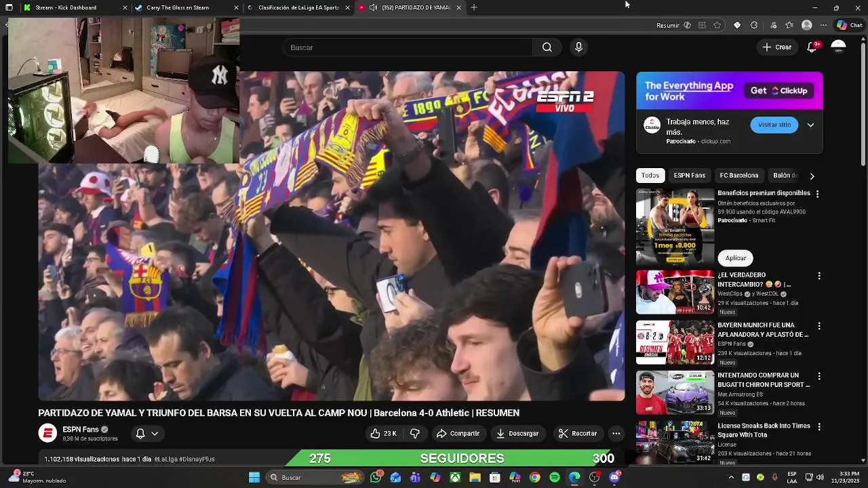Screen dimensions: 868x488
Task: Expand the ClickUp ad options chevron
Action: pyautogui.click(x=810, y=125)
